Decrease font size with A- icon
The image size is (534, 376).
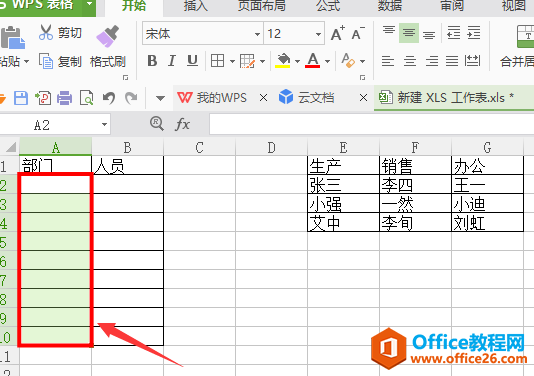coord(358,33)
